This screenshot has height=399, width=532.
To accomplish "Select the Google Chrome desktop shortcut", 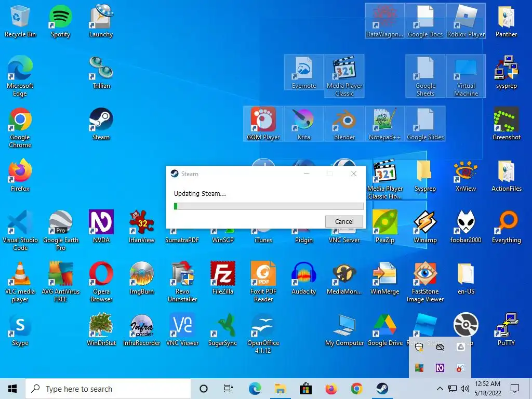I will click(x=20, y=128).
